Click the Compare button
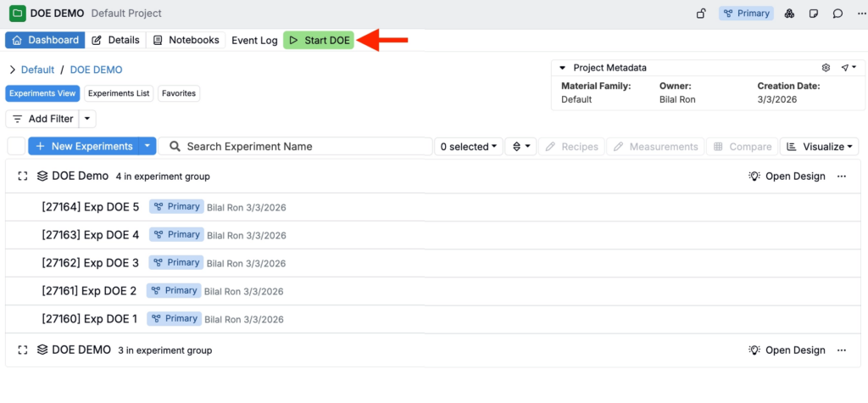This screenshot has height=403, width=868. click(x=743, y=146)
